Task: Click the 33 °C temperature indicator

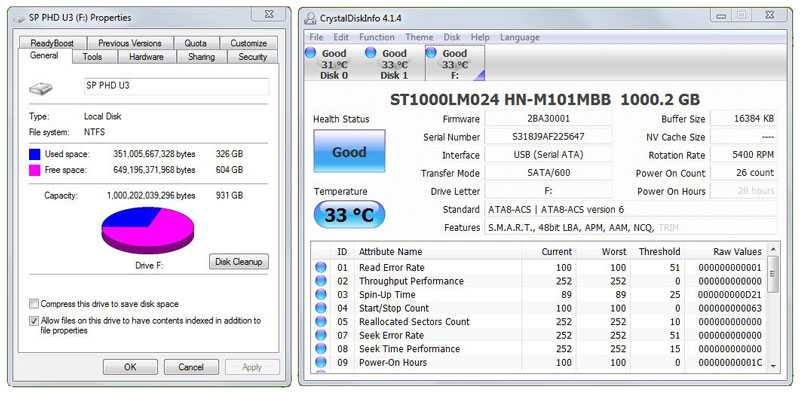Action: click(349, 215)
